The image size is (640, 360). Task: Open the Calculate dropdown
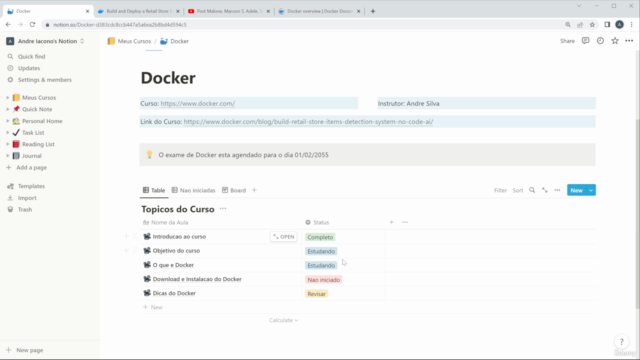283,320
